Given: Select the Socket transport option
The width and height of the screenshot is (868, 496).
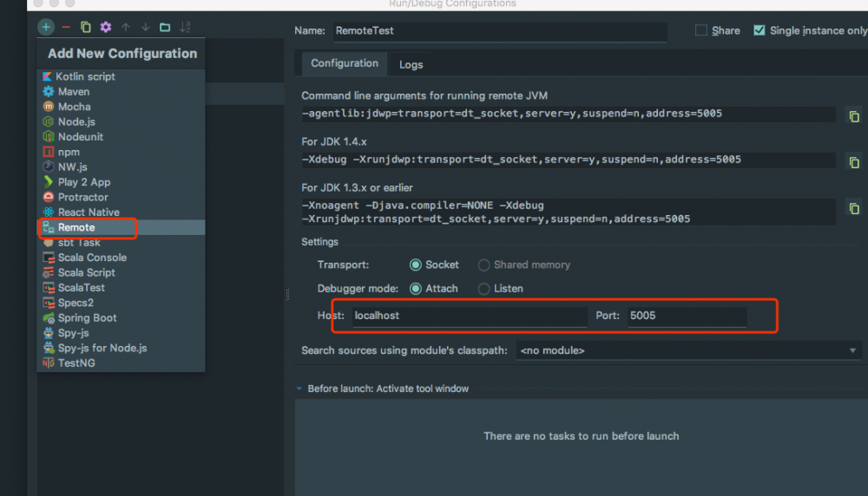Looking at the screenshot, I should 416,265.
